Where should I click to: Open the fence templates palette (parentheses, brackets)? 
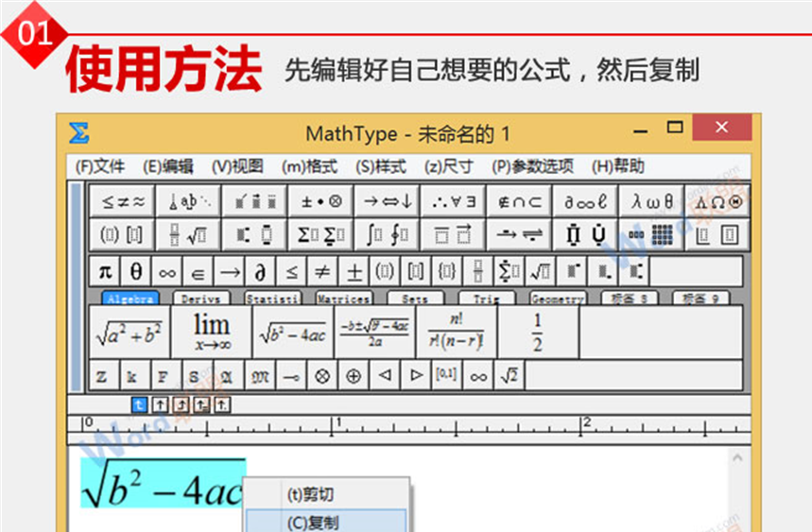point(122,234)
